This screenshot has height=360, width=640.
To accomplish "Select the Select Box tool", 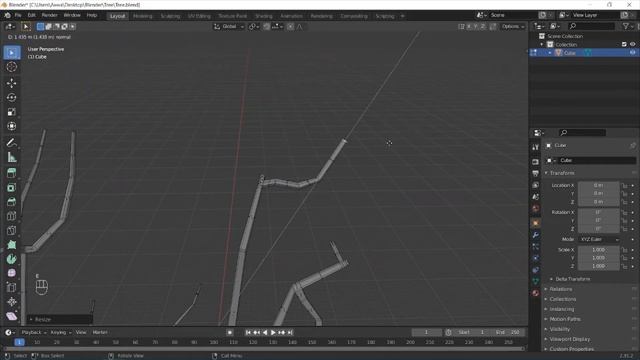I will [x=12, y=53].
